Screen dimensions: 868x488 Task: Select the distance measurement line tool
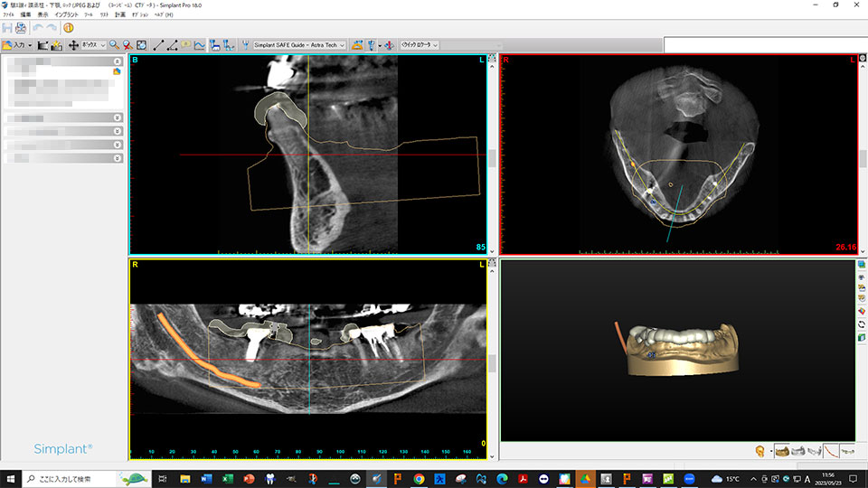159,44
